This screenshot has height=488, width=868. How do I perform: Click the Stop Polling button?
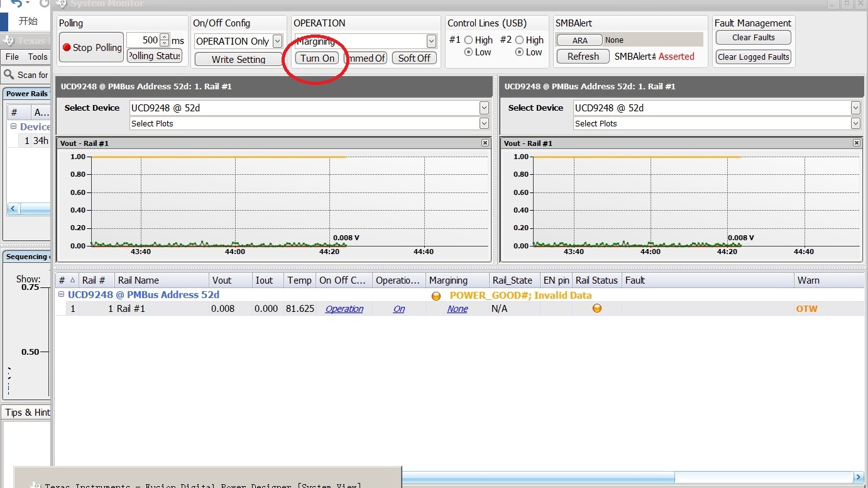91,47
